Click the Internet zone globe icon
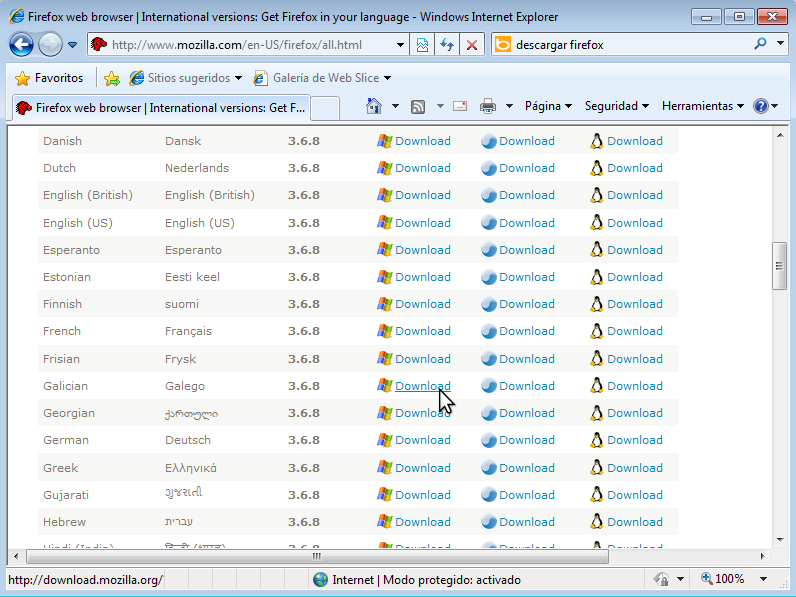This screenshot has height=597, width=796. pyautogui.click(x=320, y=580)
